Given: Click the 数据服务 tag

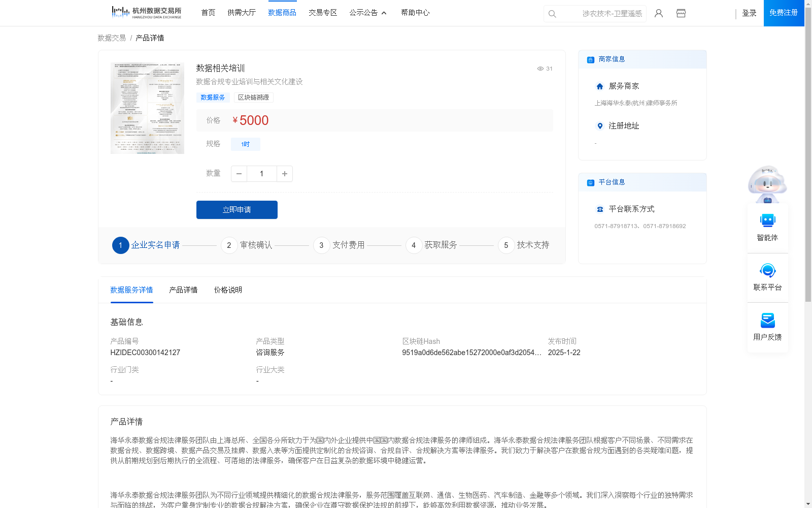Looking at the screenshot, I should pos(213,98).
